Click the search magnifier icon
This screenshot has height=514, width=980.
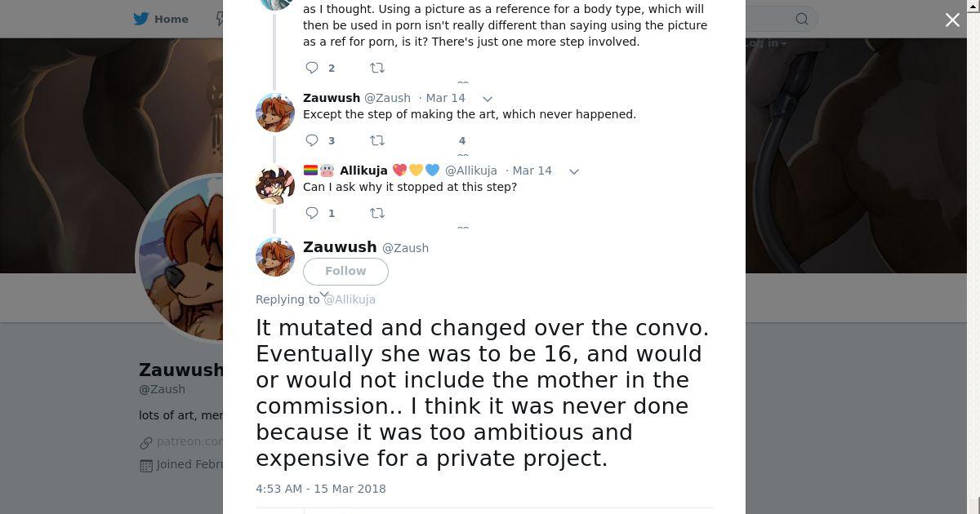click(802, 19)
